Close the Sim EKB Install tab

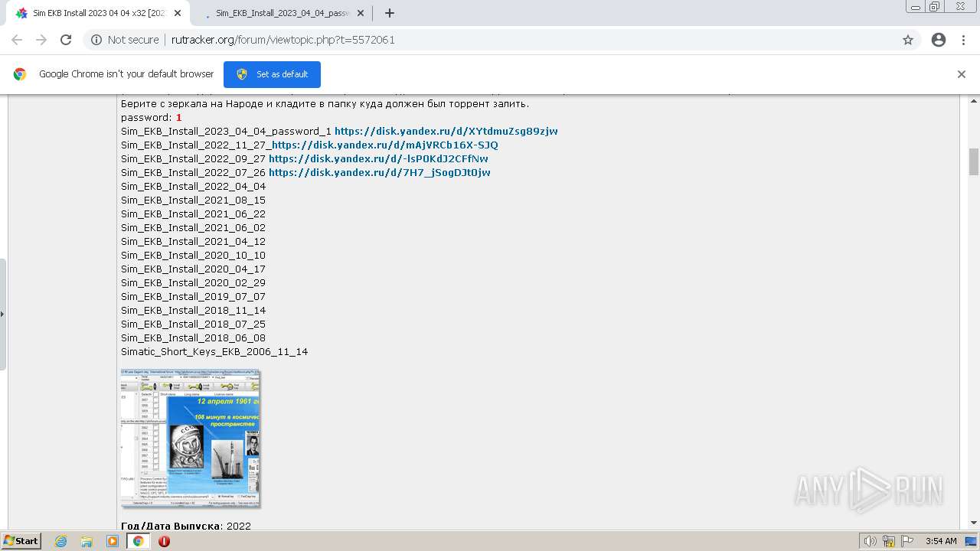click(x=178, y=13)
